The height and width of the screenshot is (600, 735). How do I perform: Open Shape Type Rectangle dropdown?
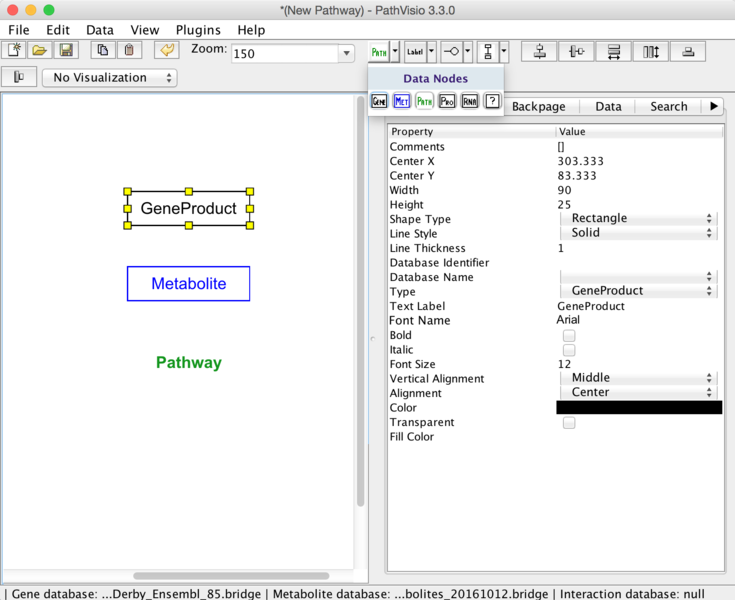[x=638, y=218]
